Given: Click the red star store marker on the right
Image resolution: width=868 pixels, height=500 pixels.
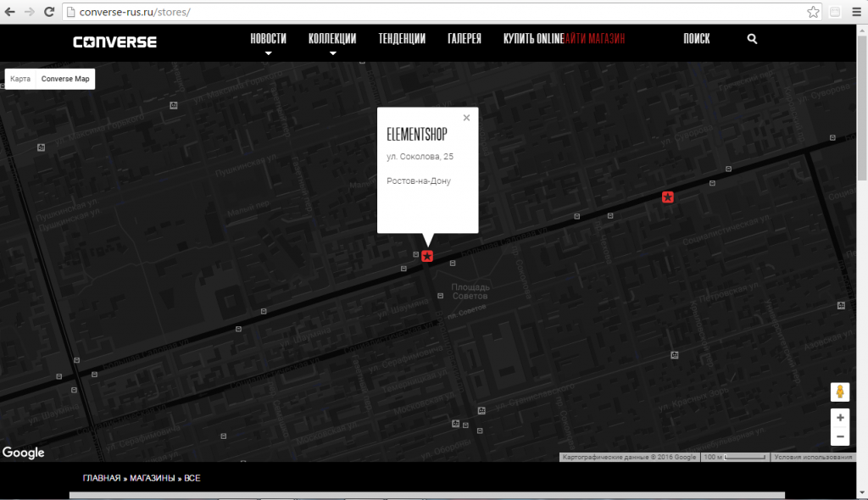Looking at the screenshot, I should 668,197.
